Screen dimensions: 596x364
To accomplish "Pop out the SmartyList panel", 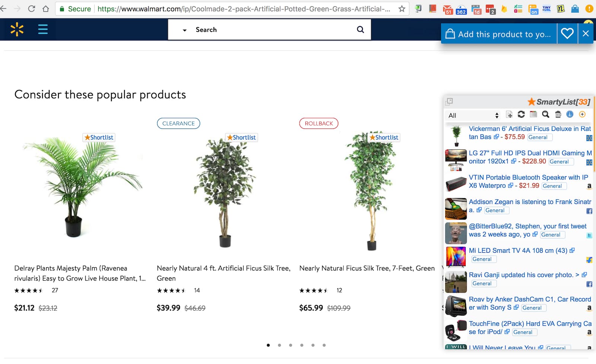I will 449,101.
